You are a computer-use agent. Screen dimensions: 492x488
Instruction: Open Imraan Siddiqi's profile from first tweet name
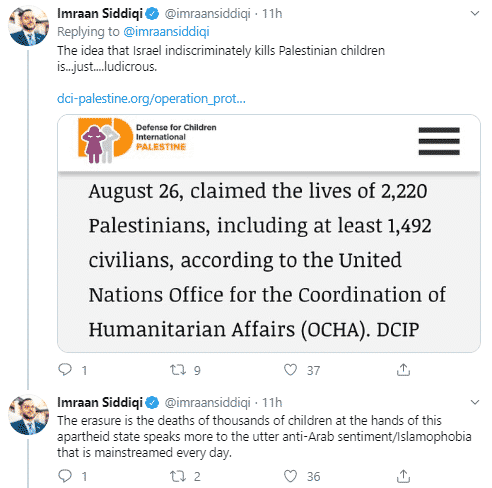pyautogui.click(x=100, y=14)
